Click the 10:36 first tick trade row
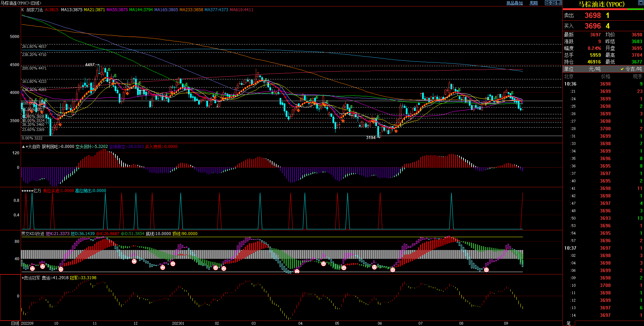The height and width of the screenshot is (326, 644). pyautogui.click(x=603, y=84)
